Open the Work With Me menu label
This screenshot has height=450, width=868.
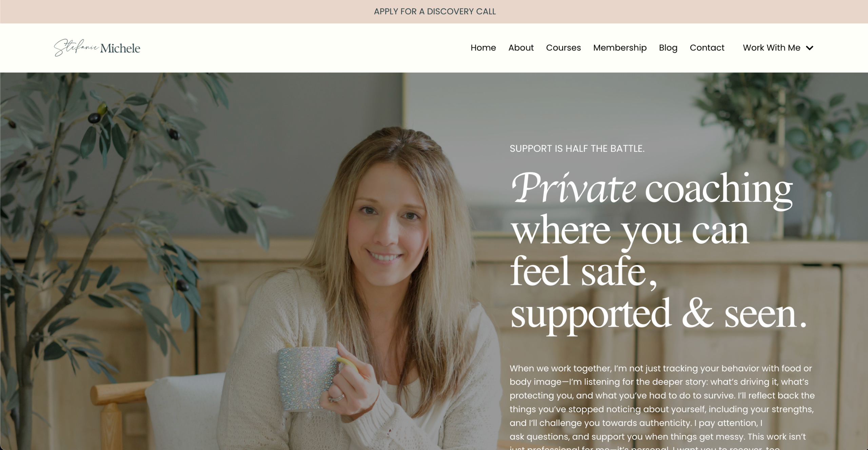pos(771,48)
